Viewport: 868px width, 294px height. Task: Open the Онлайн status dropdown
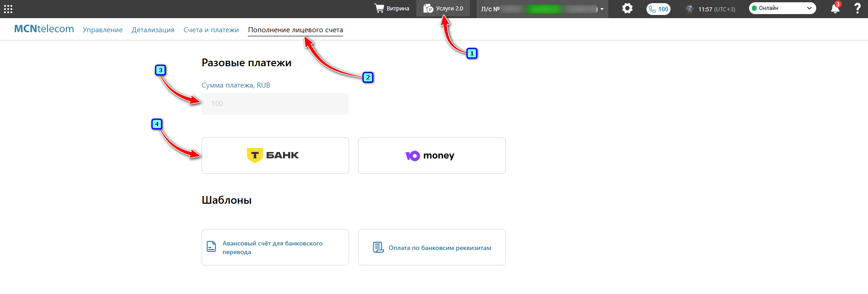tap(782, 8)
